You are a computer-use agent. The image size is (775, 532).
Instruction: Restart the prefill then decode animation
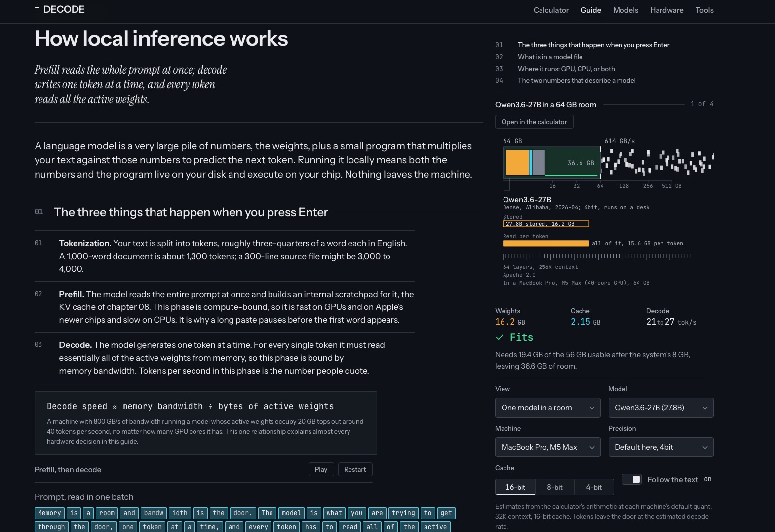pos(355,469)
